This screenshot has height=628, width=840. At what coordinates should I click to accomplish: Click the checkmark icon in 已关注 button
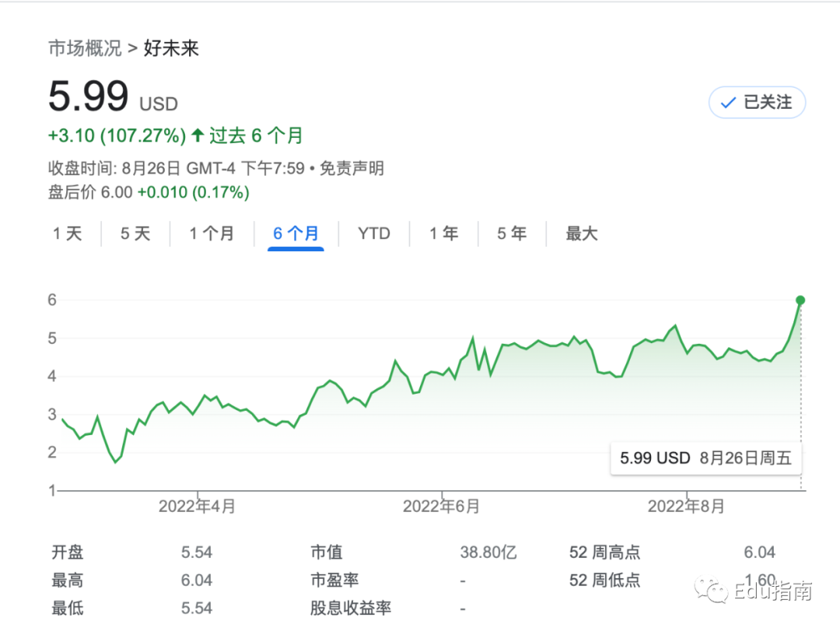728,103
